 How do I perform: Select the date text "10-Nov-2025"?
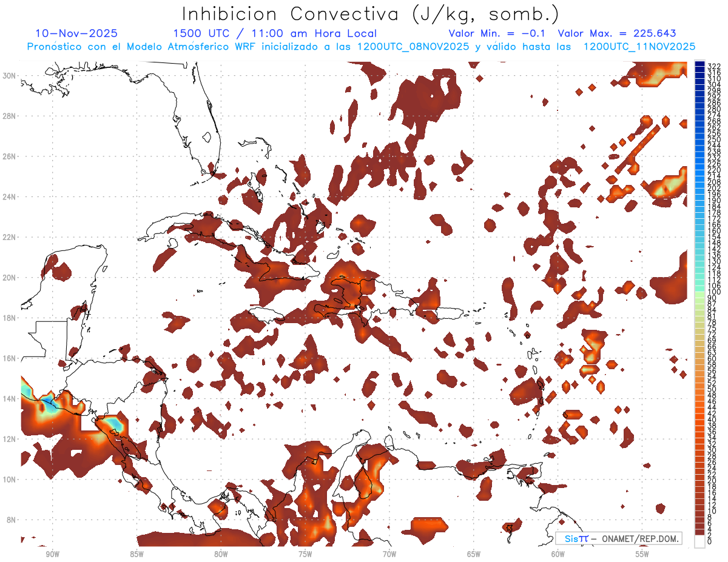tap(76, 34)
